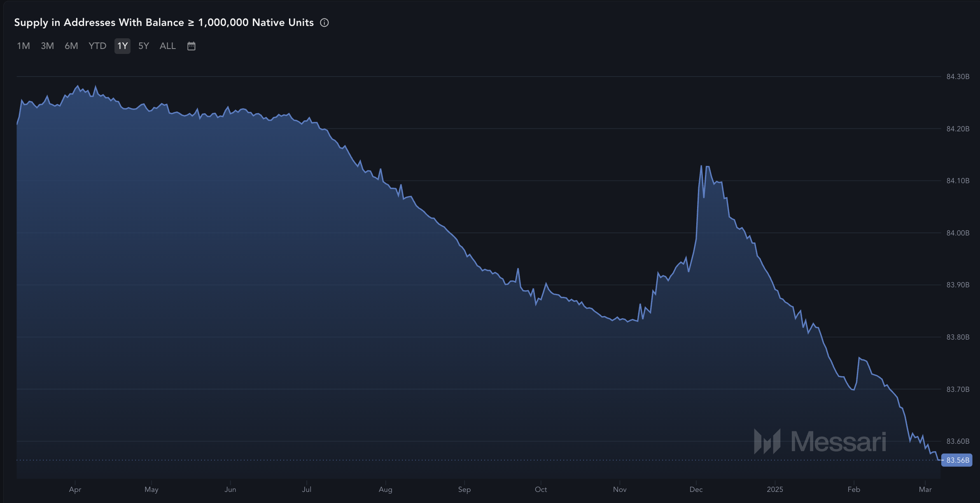Click the Messari logo watermark

(820, 442)
